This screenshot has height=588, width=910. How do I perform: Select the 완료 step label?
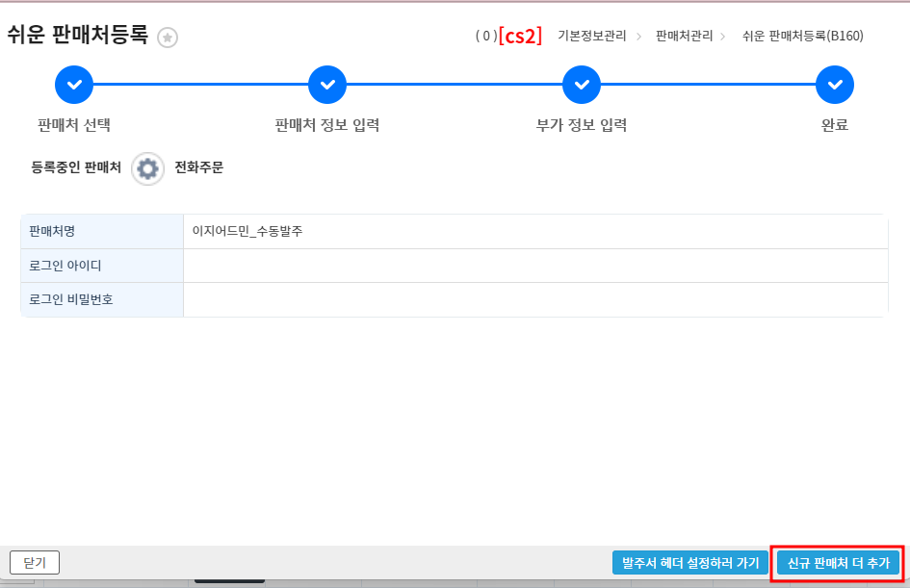pyautogui.click(x=835, y=125)
